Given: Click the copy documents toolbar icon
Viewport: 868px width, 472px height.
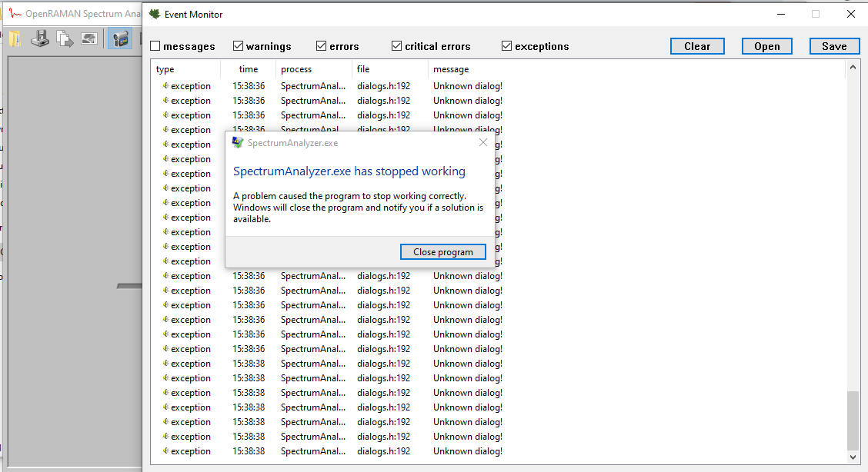Looking at the screenshot, I should coord(65,39).
